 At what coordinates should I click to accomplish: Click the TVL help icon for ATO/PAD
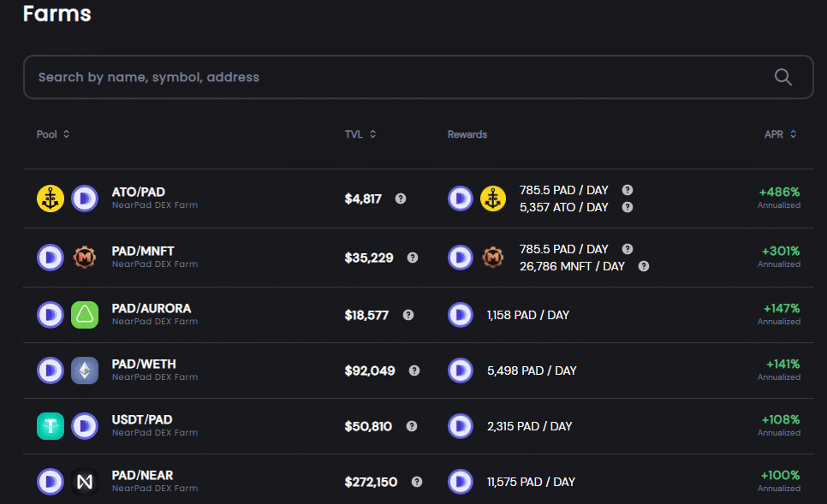pos(401,199)
